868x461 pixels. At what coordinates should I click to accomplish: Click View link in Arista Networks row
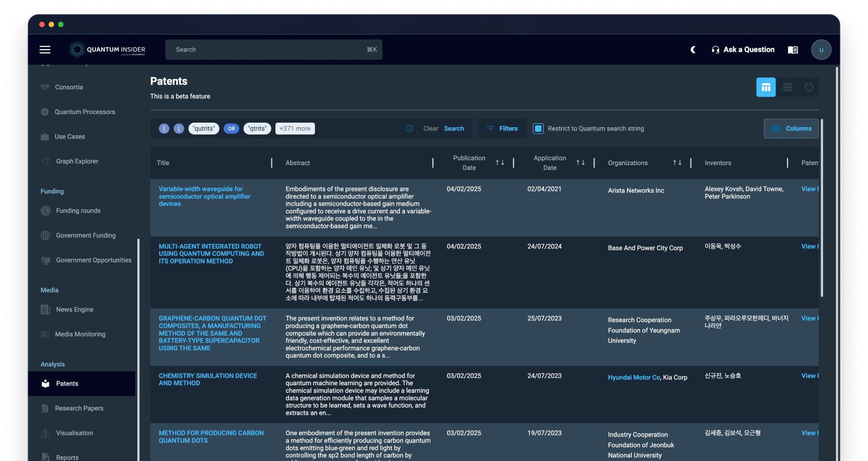(810, 189)
